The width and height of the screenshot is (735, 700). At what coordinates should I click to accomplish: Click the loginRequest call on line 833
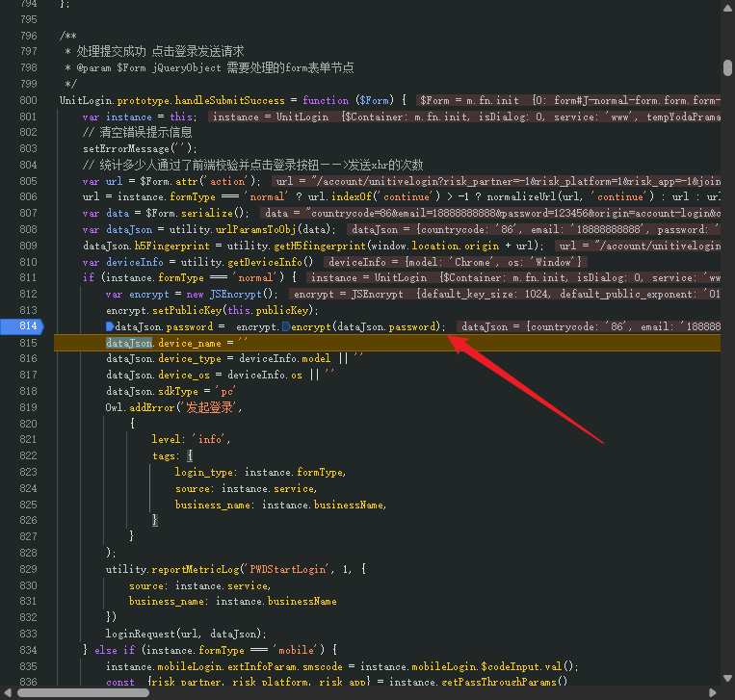pyautogui.click(x=141, y=634)
